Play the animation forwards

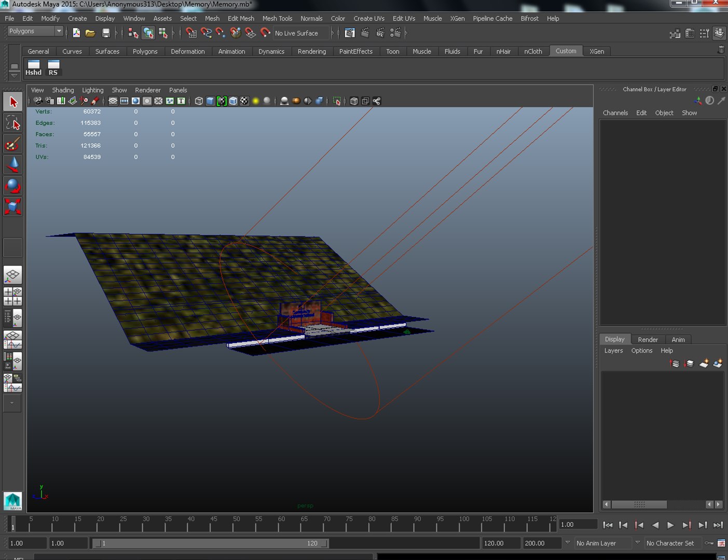[670, 525]
